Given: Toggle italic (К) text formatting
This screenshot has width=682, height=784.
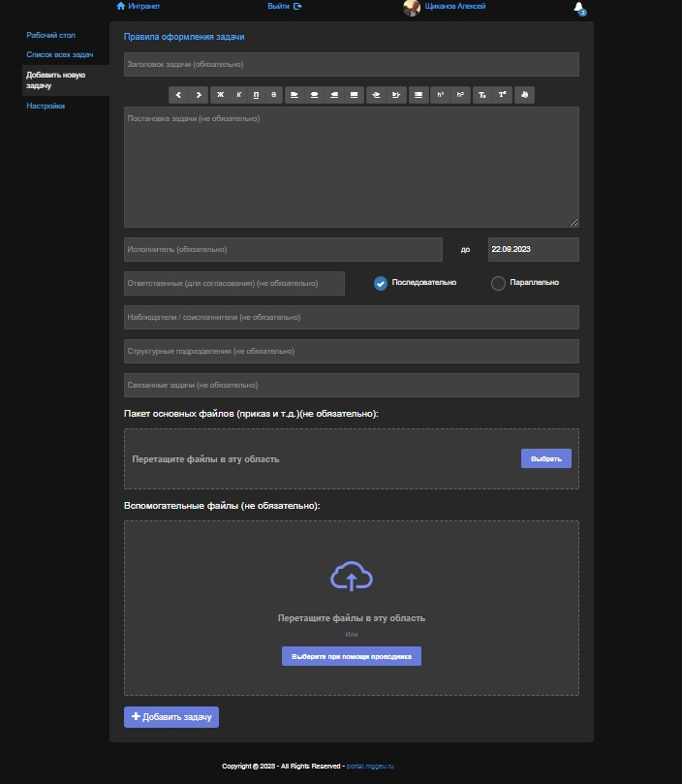Looking at the screenshot, I should click(x=238, y=95).
